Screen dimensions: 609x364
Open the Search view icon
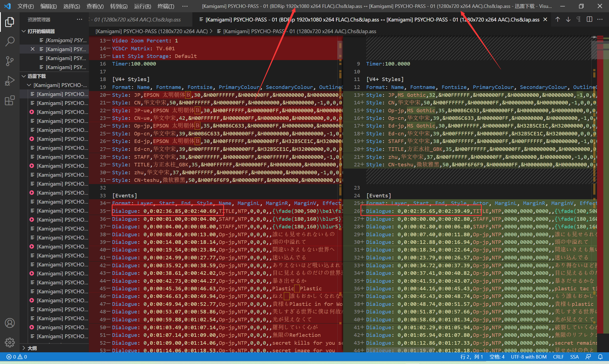tap(10, 42)
